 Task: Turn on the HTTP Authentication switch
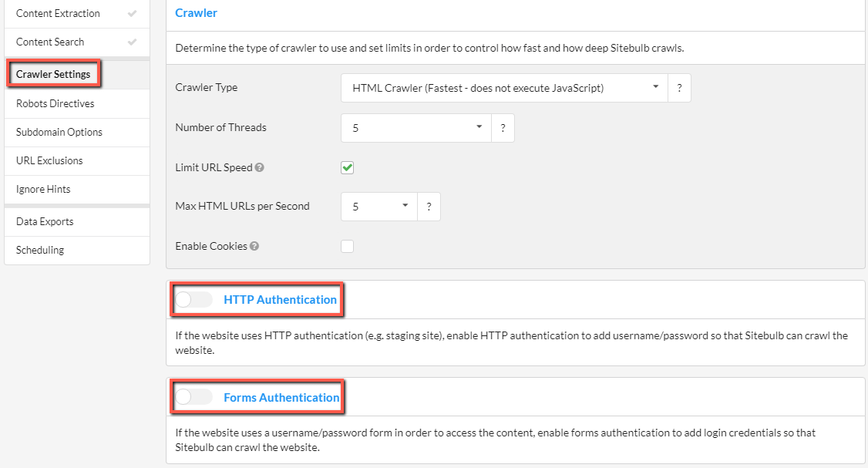193,300
